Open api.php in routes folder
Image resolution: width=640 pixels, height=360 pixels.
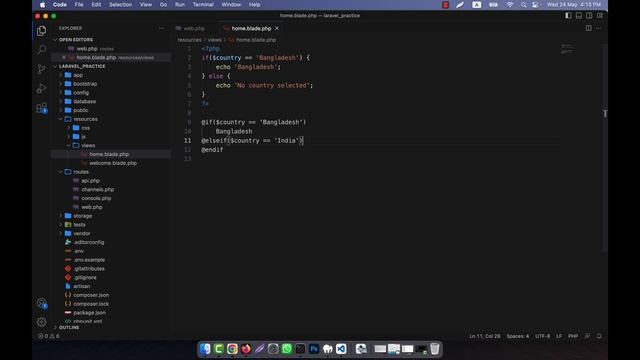(x=90, y=181)
